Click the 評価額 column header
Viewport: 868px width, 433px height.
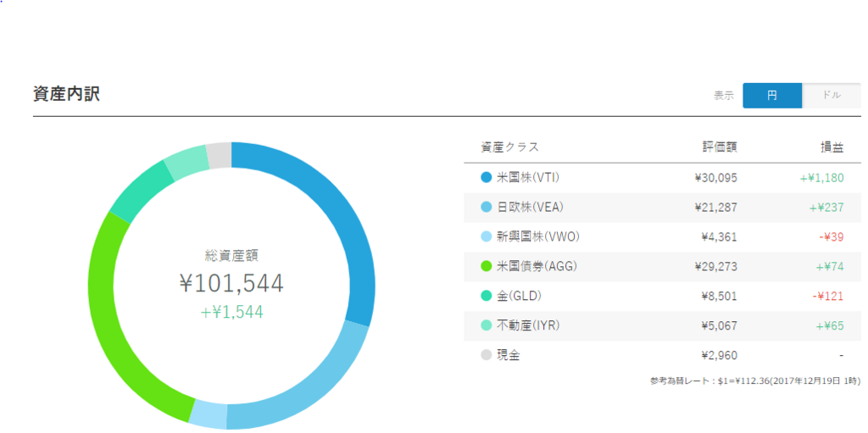(721, 147)
